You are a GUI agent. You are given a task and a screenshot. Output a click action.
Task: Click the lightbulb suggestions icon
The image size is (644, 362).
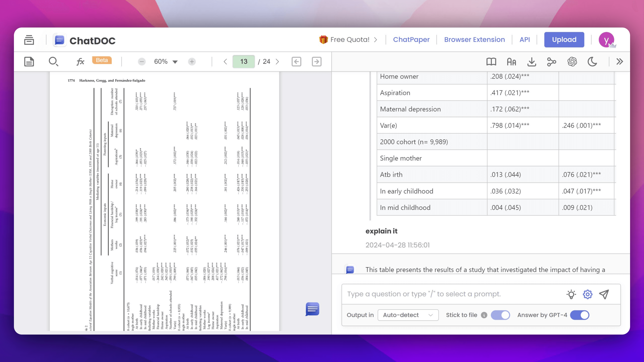click(571, 294)
